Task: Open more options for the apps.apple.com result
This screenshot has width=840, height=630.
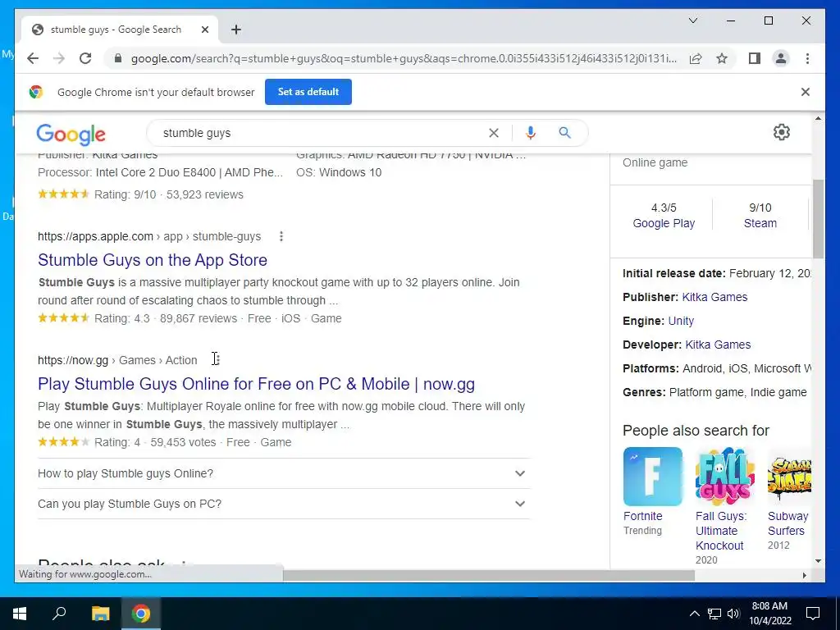Action: [x=281, y=236]
